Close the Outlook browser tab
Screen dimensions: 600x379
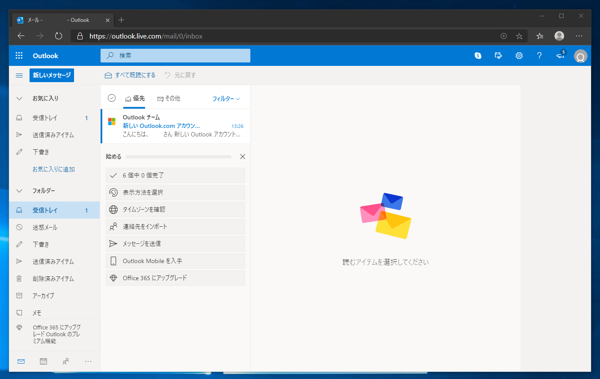(108, 20)
